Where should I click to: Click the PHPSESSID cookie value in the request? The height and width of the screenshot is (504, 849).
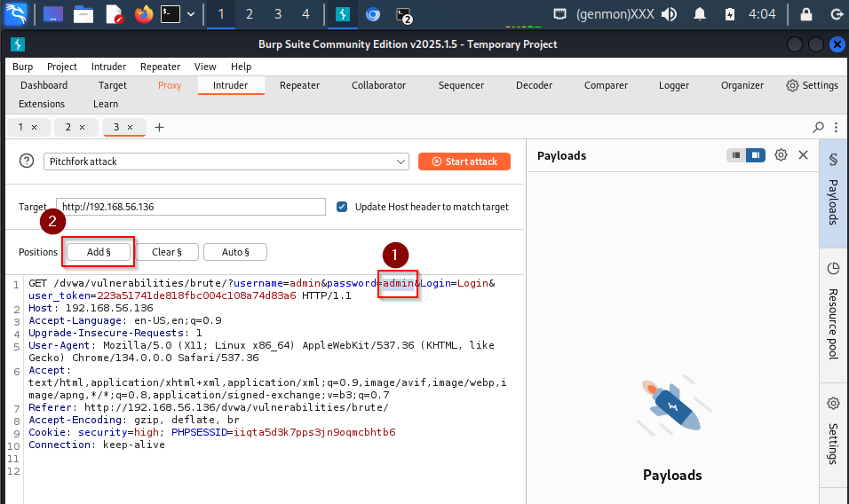(314, 432)
